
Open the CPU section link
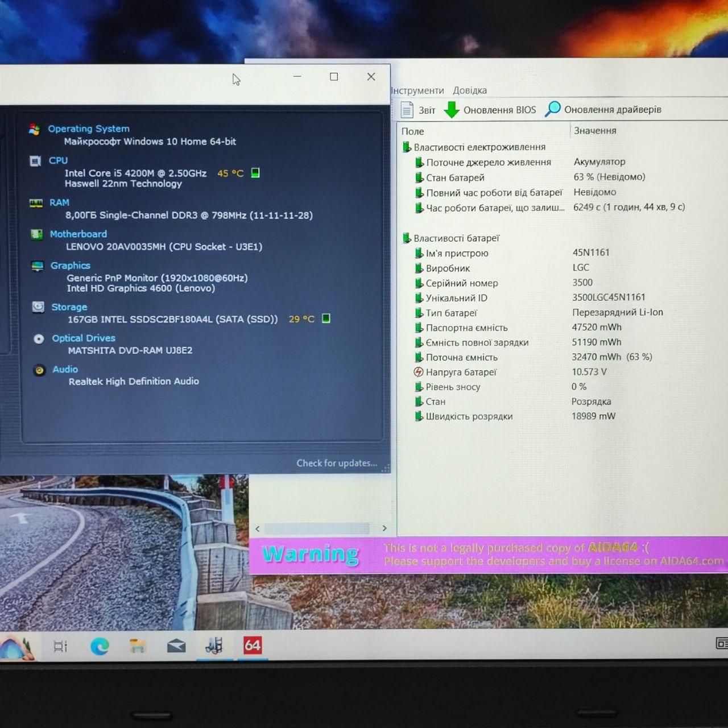click(x=58, y=160)
